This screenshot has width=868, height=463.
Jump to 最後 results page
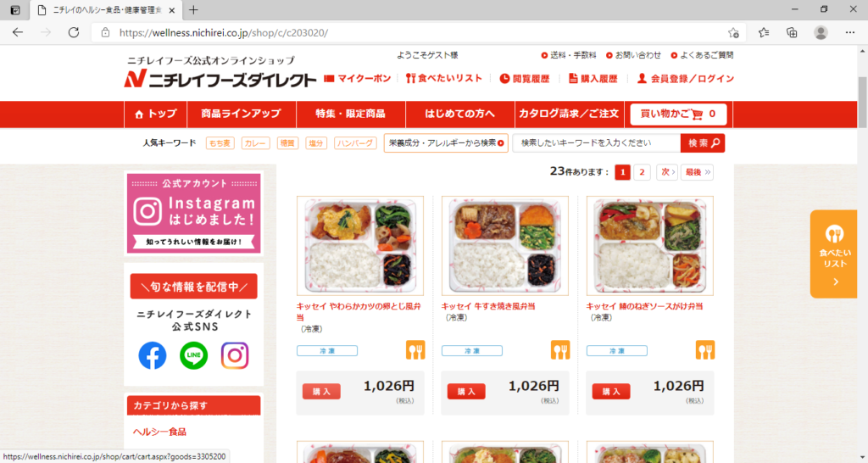[697, 172]
